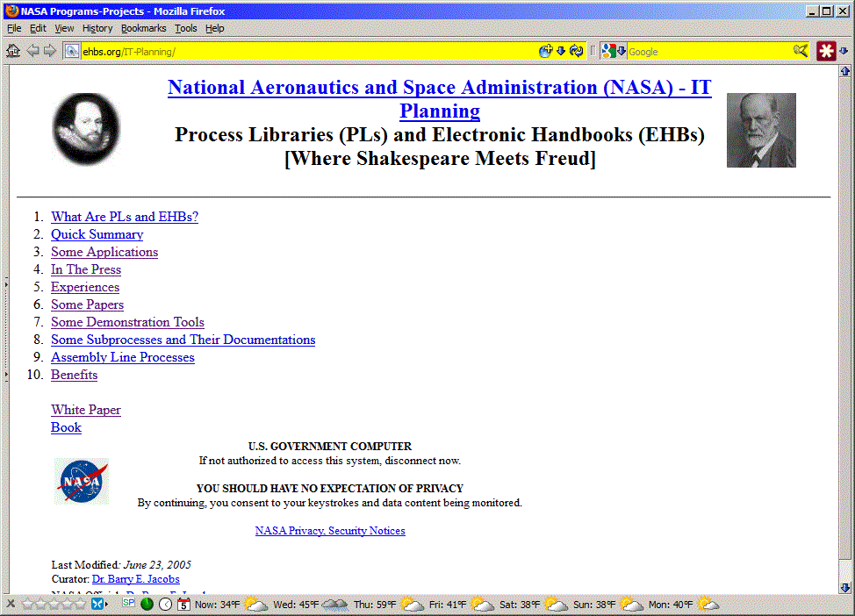The height and width of the screenshot is (616, 855).
Task: Open the History menu
Action: (97, 28)
